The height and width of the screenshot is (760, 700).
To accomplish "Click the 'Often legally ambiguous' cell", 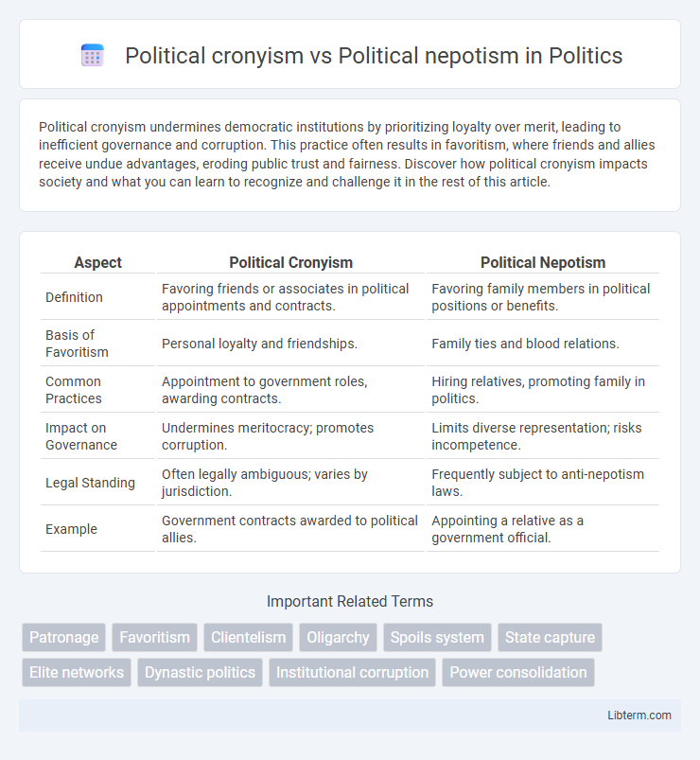I will 290,483.
